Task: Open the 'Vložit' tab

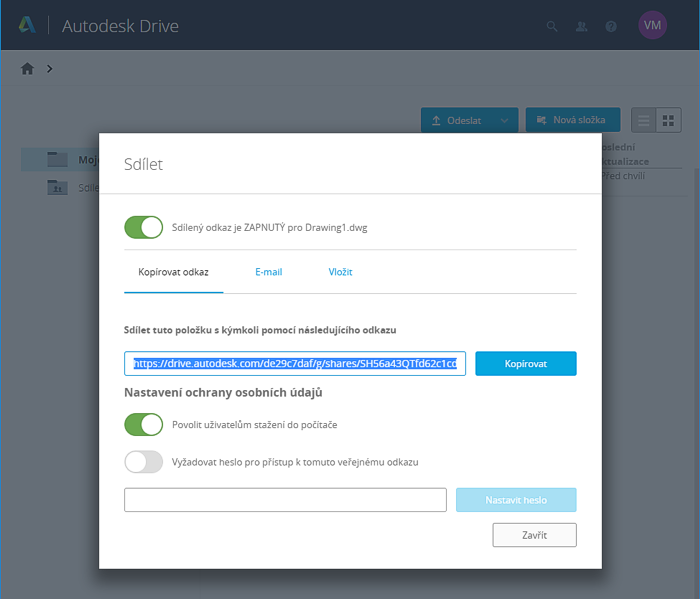Action: (x=340, y=272)
